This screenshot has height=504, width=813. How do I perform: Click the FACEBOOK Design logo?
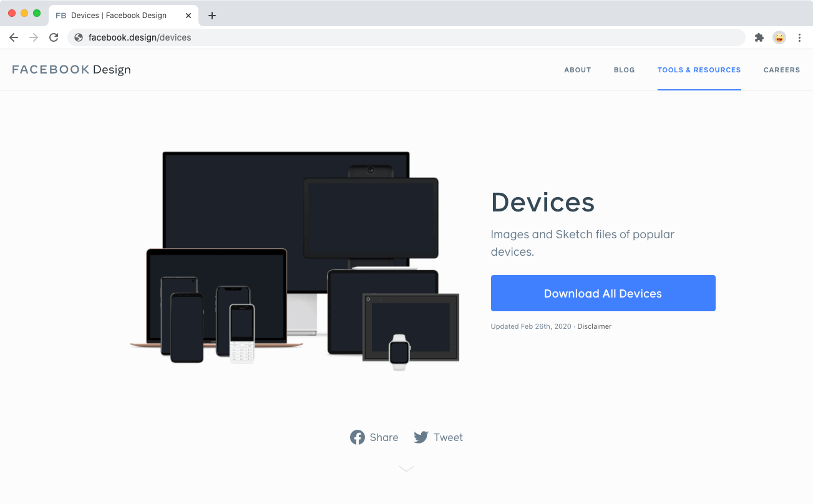71,69
